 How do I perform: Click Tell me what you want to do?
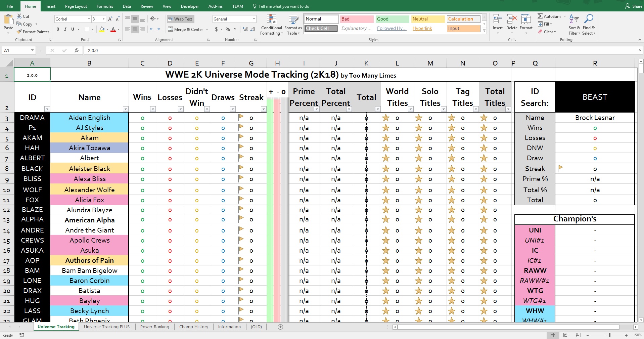(x=281, y=6)
